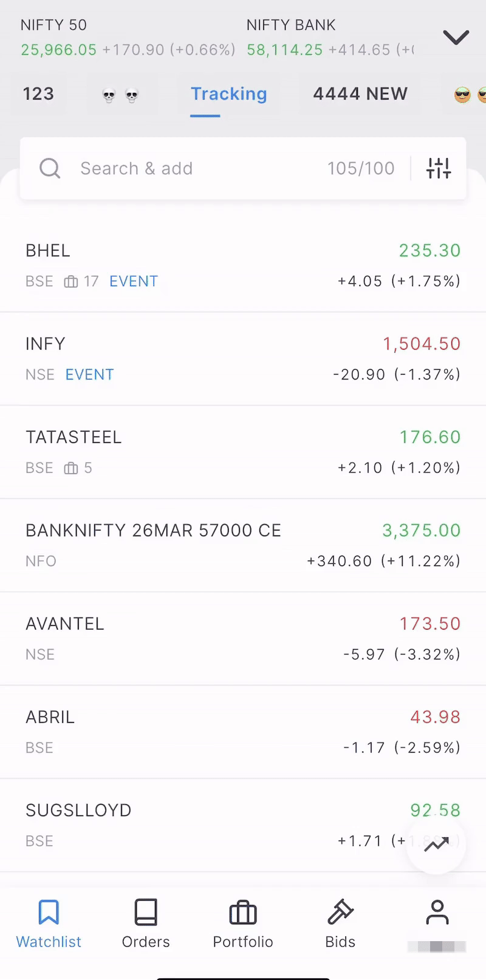Click the EVENT link under BHEL
Viewport: 486px width, 980px height.
pos(134,281)
